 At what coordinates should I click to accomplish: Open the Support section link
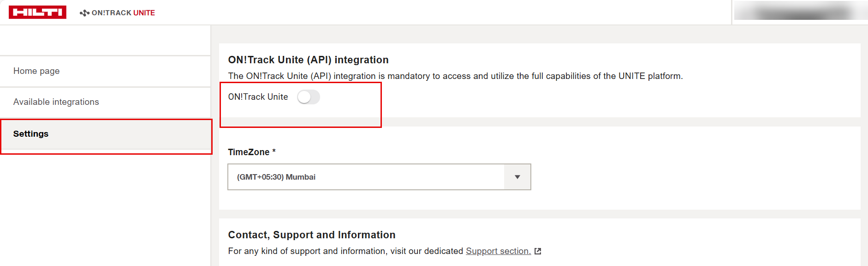(498, 251)
